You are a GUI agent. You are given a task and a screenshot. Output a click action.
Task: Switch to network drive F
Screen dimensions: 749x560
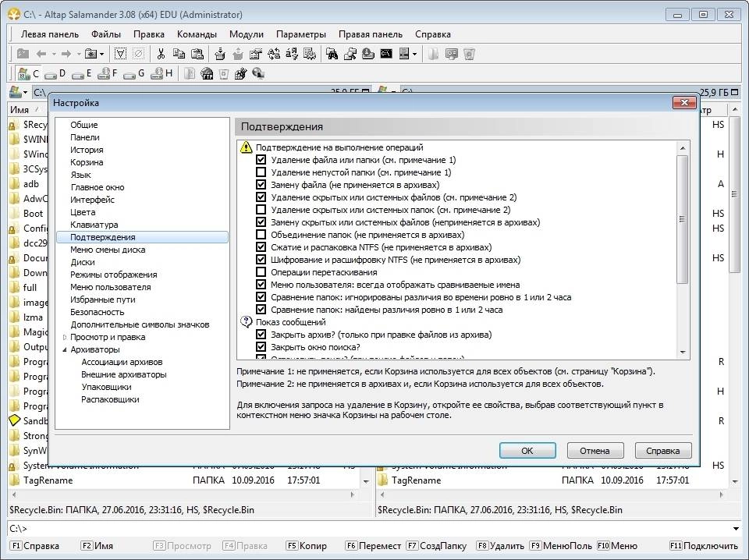107,73
